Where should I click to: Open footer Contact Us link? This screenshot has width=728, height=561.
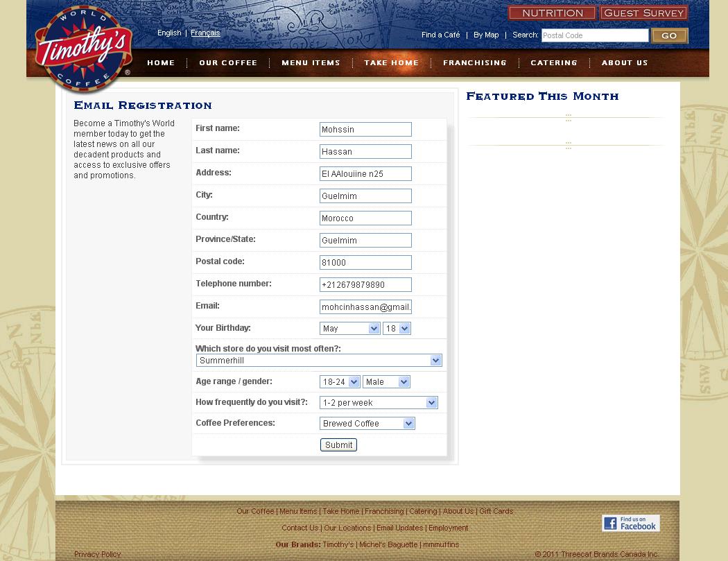tap(300, 528)
